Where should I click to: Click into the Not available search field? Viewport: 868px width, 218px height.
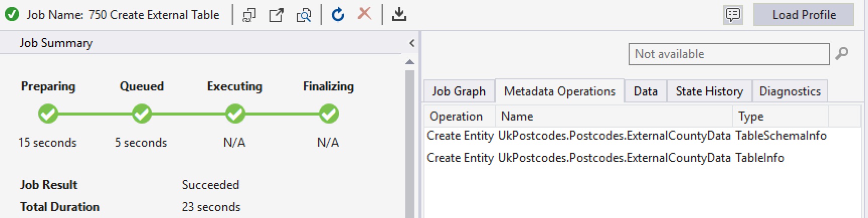coord(728,54)
